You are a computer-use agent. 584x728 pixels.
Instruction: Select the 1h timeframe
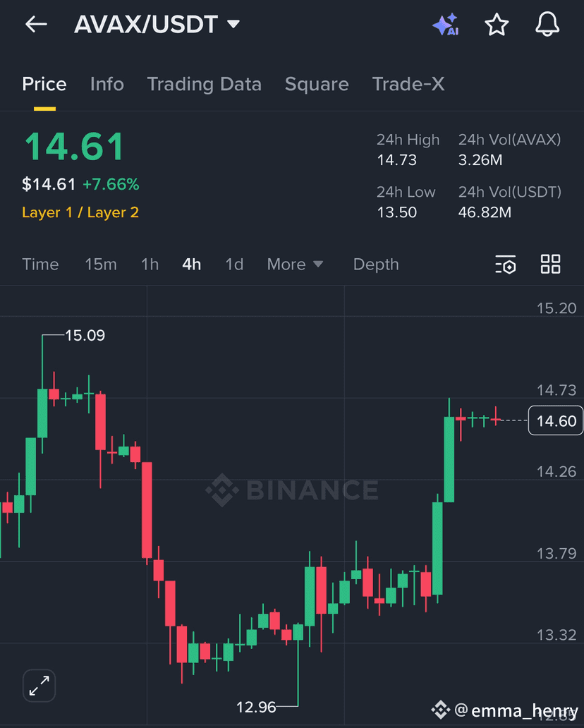150,264
